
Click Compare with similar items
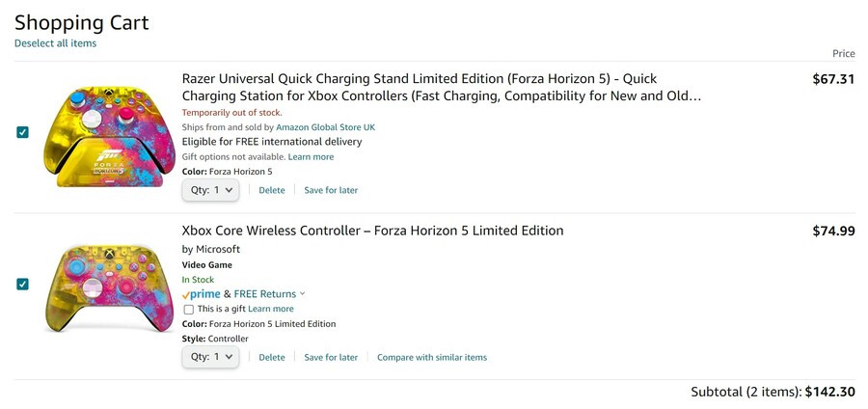(432, 357)
